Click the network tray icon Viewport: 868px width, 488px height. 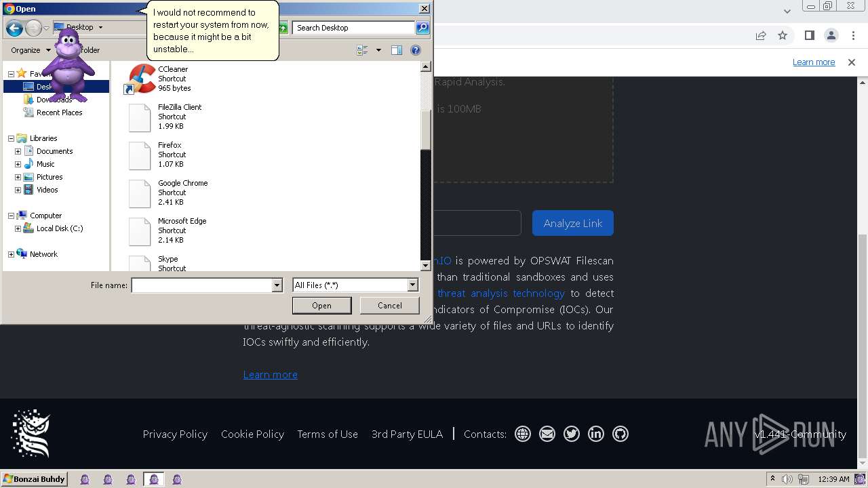(804, 479)
